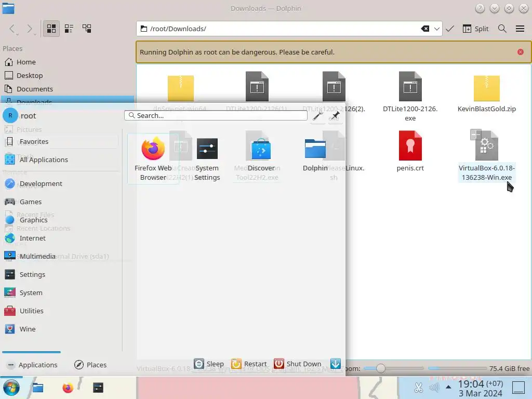Open the clipboard tray icon

pos(419,388)
